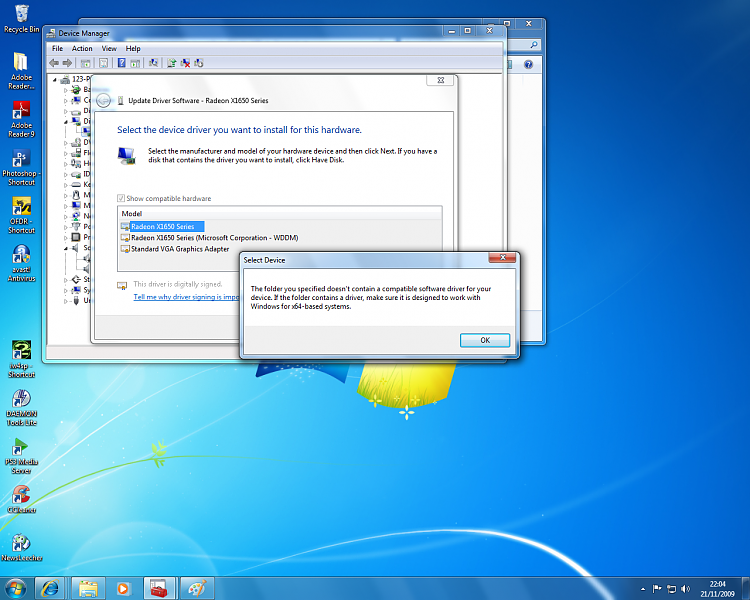Viewport: 750px width, 600px height.
Task: Expand the Ne (Network adapters) tree node
Action: pyautogui.click(x=66, y=216)
